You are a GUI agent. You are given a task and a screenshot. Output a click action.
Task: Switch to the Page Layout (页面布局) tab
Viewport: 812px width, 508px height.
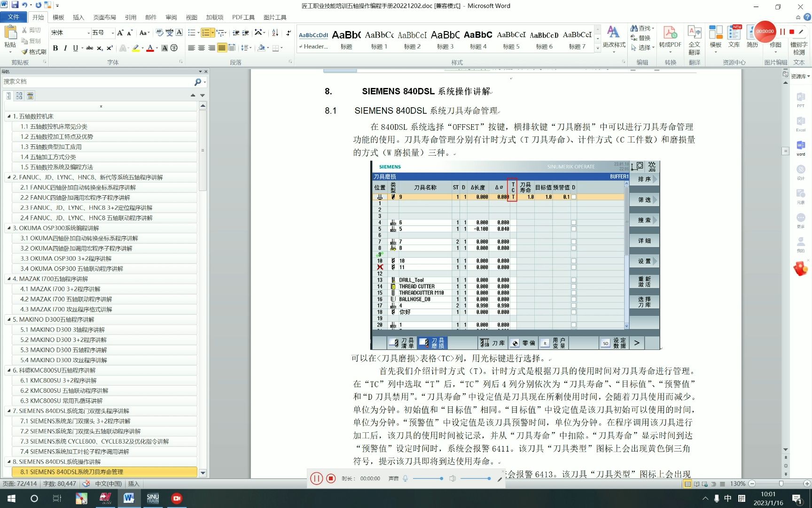[x=104, y=17]
